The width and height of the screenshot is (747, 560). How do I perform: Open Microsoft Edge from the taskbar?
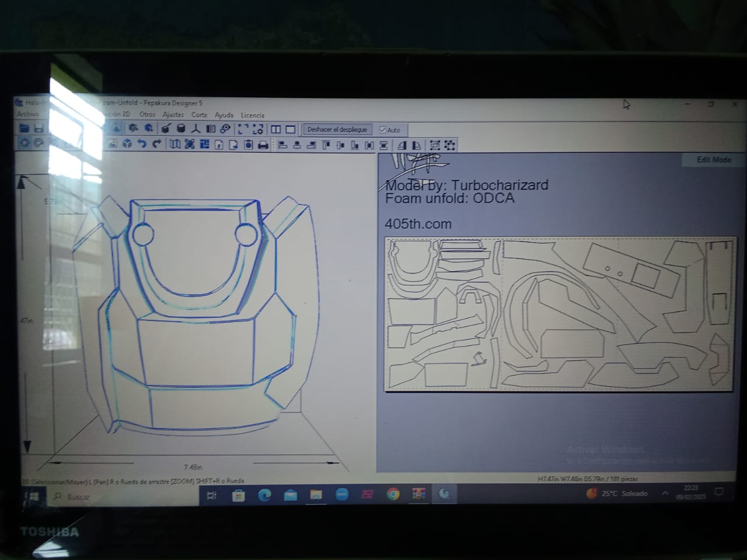(264, 495)
